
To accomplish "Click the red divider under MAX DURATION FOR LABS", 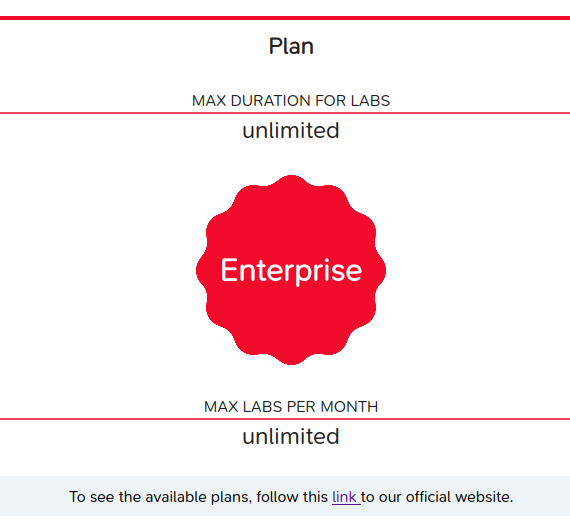I will 285,113.
